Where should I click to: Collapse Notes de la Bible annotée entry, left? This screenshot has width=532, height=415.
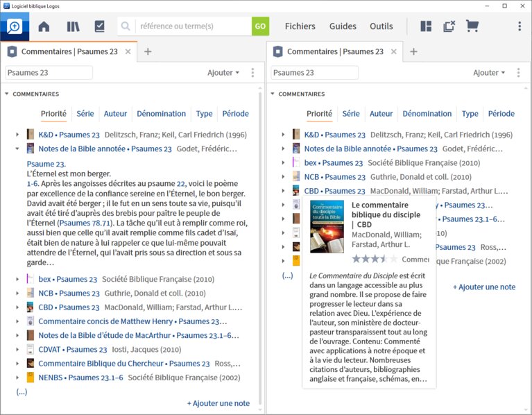click(x=17, y=149)
